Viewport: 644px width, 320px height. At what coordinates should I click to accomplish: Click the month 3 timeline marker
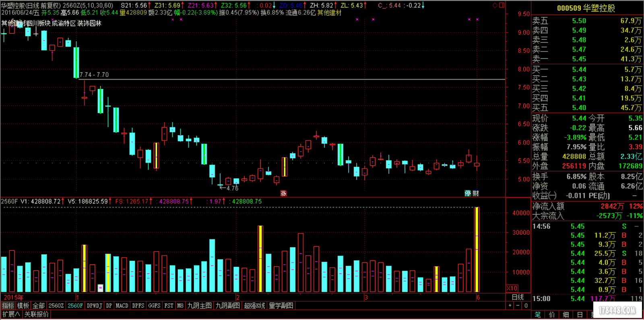(x=366, y=297)
